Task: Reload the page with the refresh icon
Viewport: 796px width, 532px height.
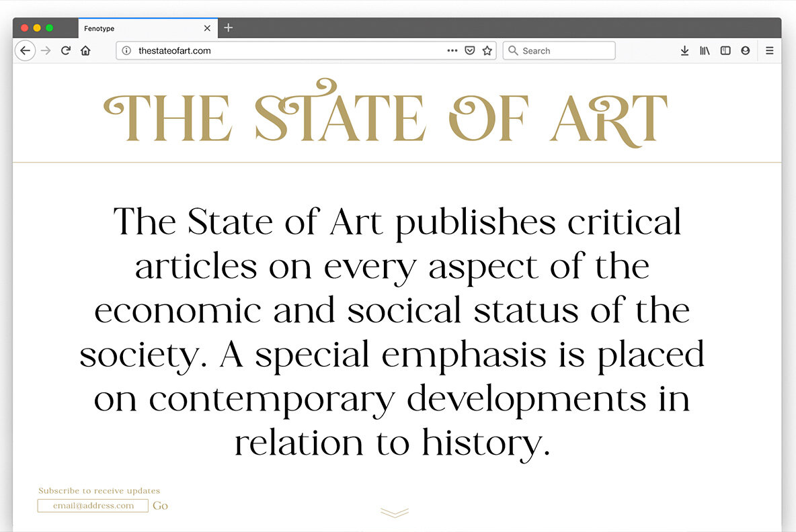Action: pyautogui.click(x=66, y=50)
